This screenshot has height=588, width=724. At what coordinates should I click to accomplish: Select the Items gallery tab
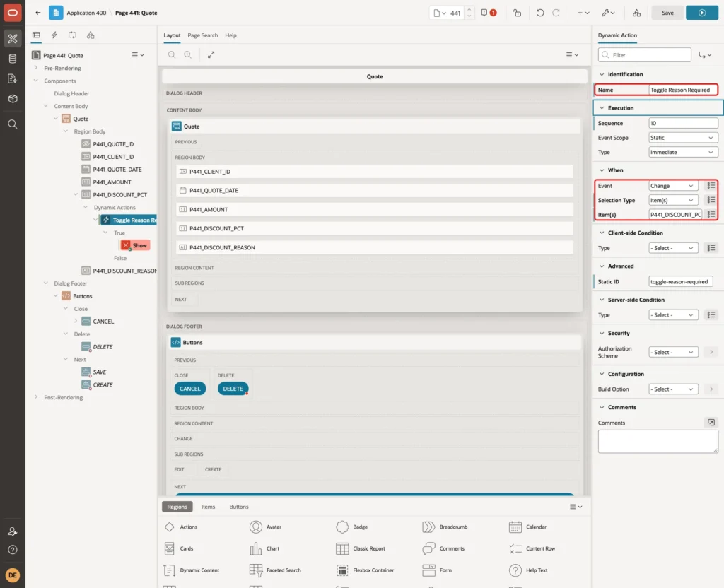point(208,507)
